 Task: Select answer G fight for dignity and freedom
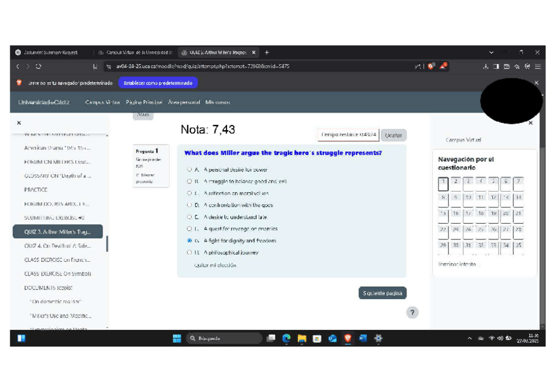click(x=189, y=241)
